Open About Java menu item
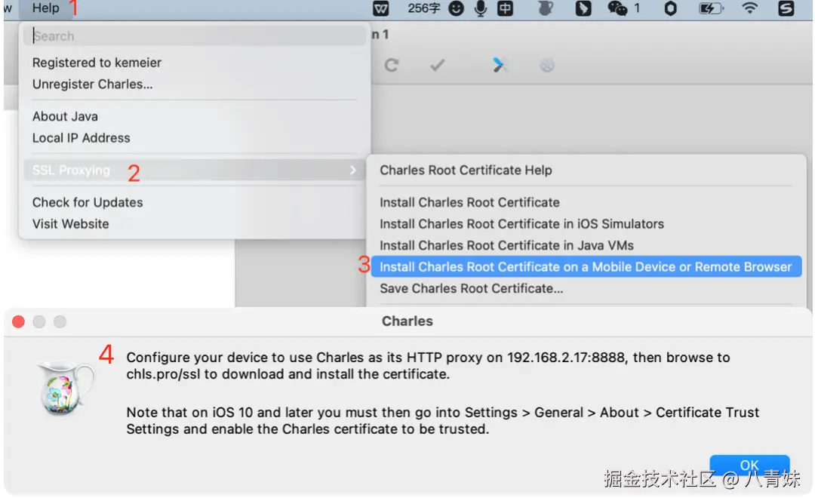Viewport: 815px width, 504px height. coord(65,116)
